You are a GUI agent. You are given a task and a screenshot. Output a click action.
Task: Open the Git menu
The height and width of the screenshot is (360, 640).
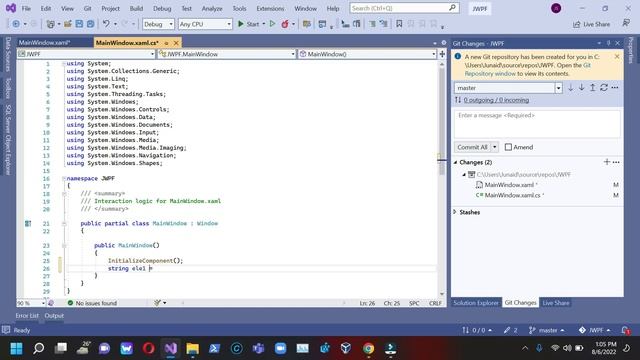point(87,8)
